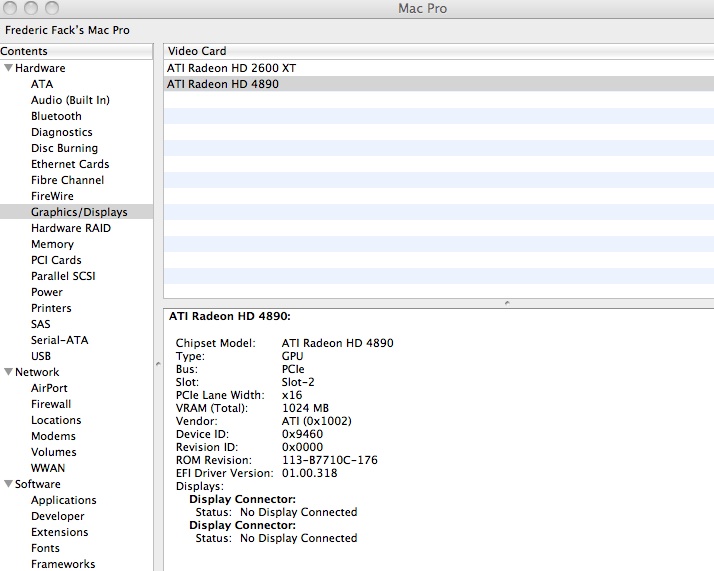Open the Printers section
This screenshot has width=714, height=571.
tap(51, 308)
